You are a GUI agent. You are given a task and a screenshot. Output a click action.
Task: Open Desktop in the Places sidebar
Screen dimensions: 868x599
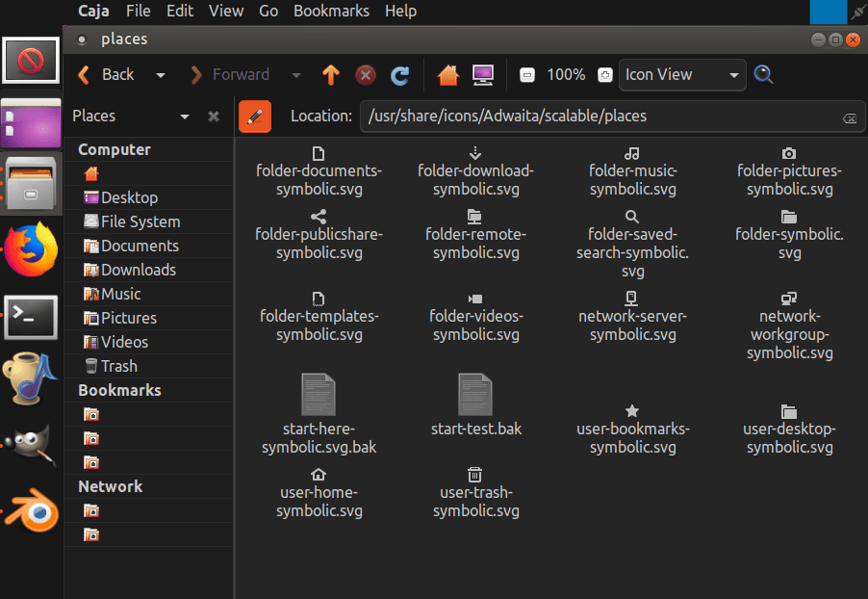148,197
